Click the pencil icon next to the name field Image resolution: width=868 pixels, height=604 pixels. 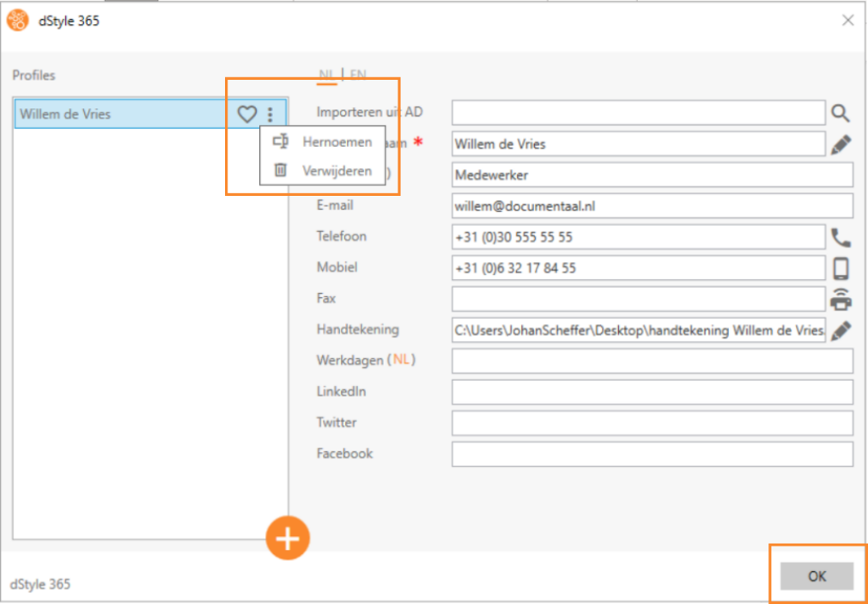tap(841, 144)
